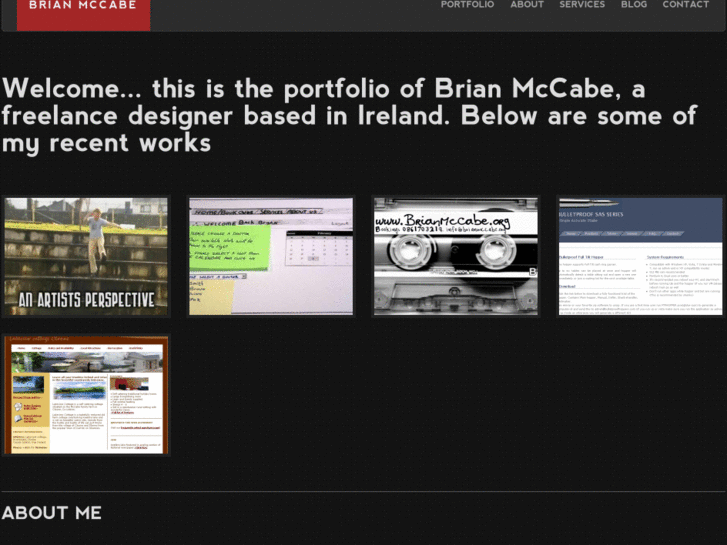Open the cassette tape BrianMcCabe.org thumbnail

pyautogui.click(x=456, y=256)
